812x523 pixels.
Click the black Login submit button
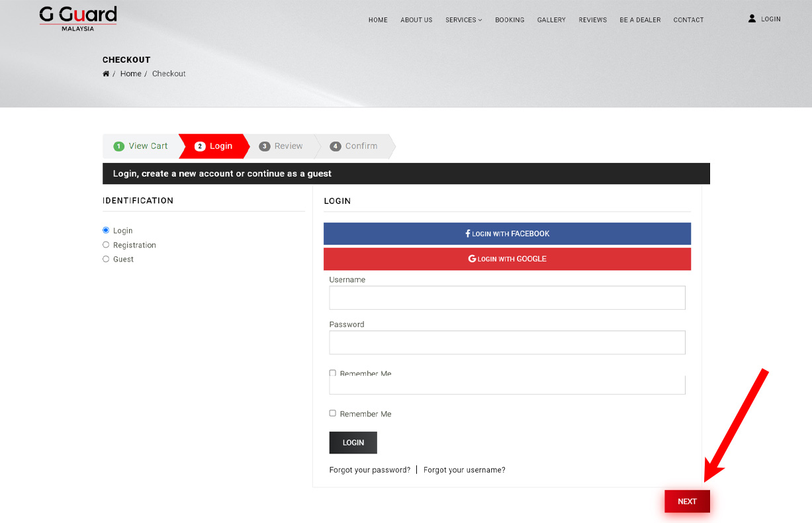(x=353, y=442)
